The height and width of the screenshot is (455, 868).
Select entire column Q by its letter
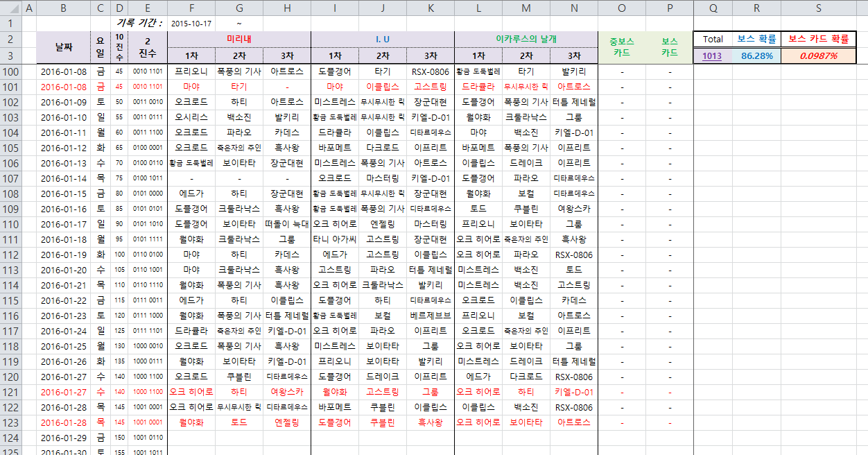click(x=713, y=8)
